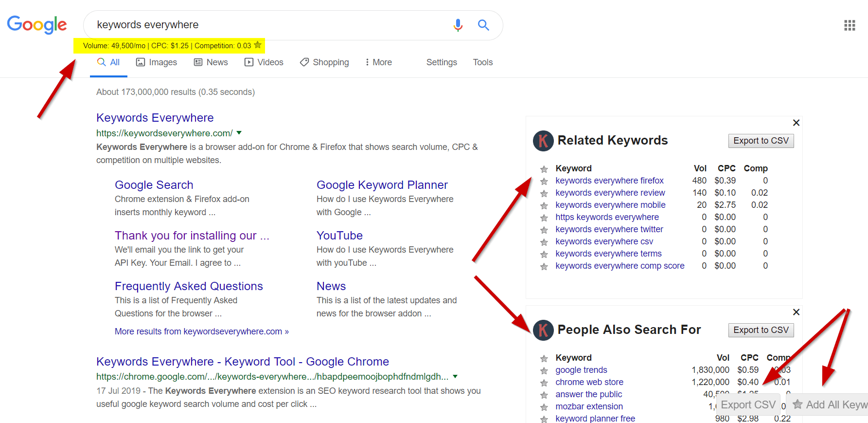This screenshot has width=868, height=423.
Task: Close the Related Keywords panel
Action: pyautogui.click(x=796, y=123)
